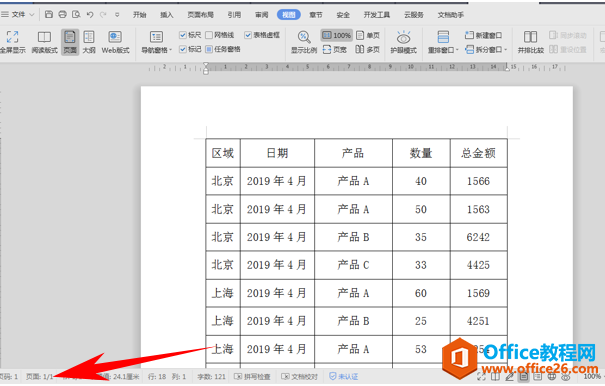Turn on 护眼模式 eye protection mode
This screenshot has height=386, width=605.
(404, 42)
